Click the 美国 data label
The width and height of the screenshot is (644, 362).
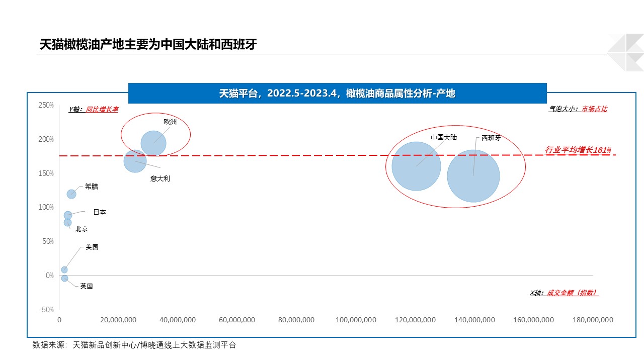coord(92,247)
